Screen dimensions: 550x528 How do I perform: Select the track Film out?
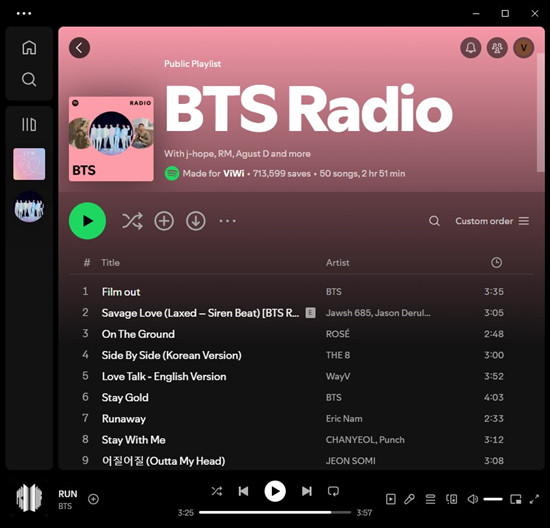(x=121, y=292)
